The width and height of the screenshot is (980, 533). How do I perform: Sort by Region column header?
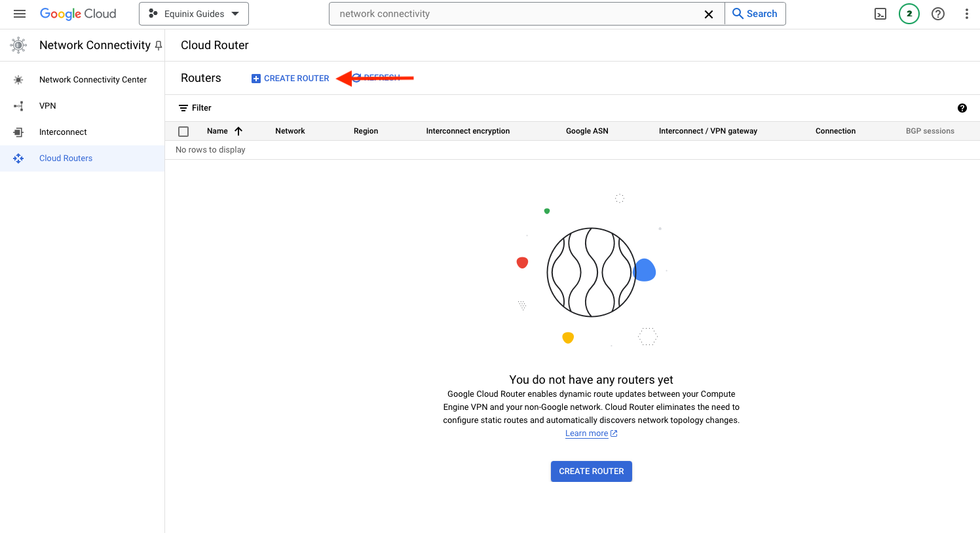pos(366,131)
